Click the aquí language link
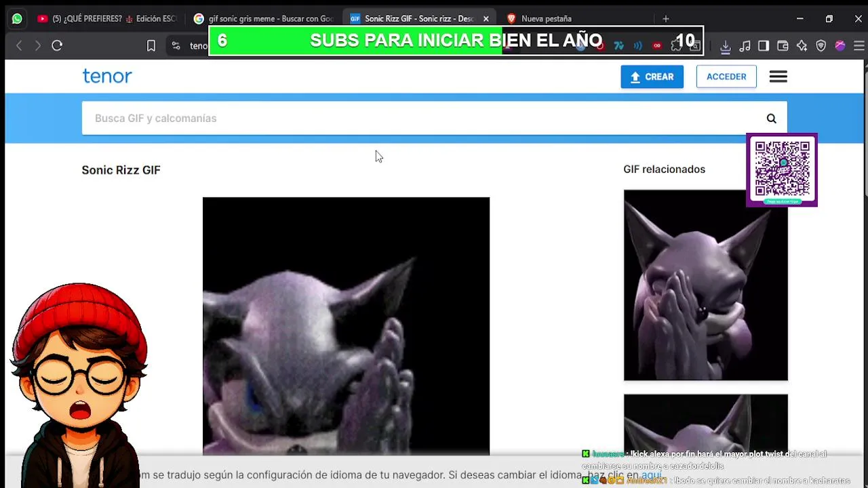This screenshot has height=488, width=868. 652,475
